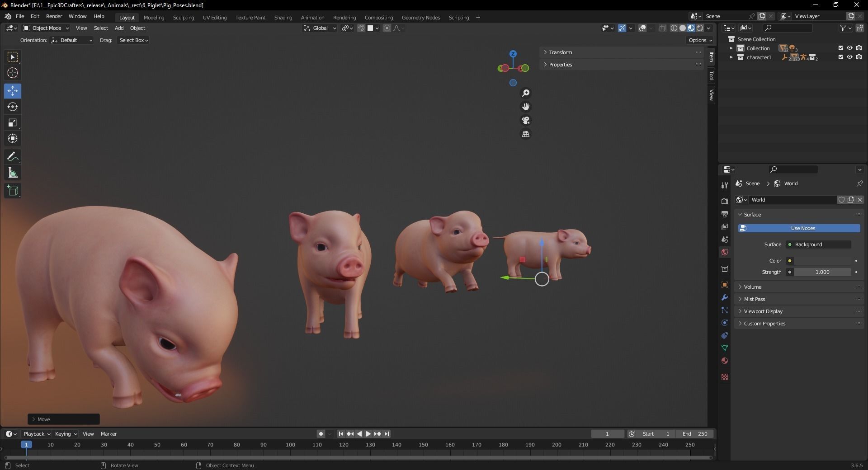Switch to Geometry Nodes workspace tab

[x=420, y=18]
